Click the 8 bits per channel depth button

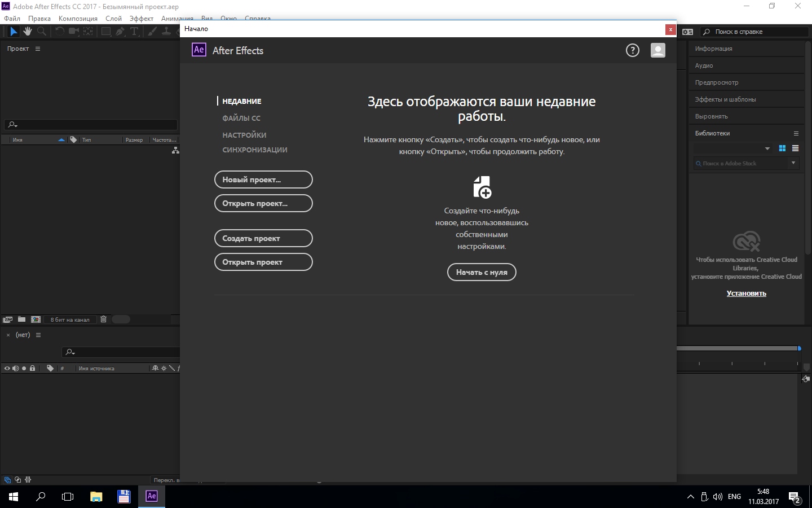pos(70,319)
